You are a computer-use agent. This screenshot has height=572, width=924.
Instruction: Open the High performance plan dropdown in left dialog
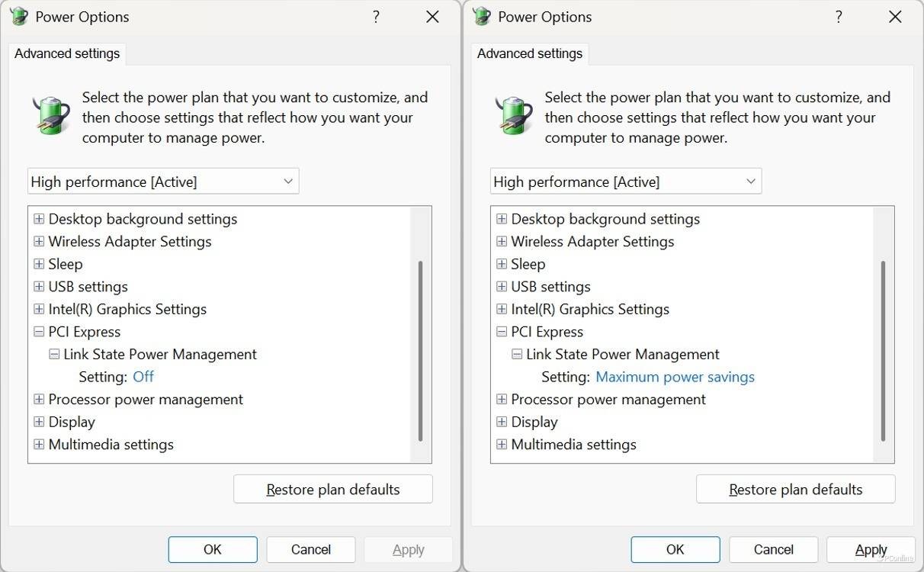(x=163, y=182)
